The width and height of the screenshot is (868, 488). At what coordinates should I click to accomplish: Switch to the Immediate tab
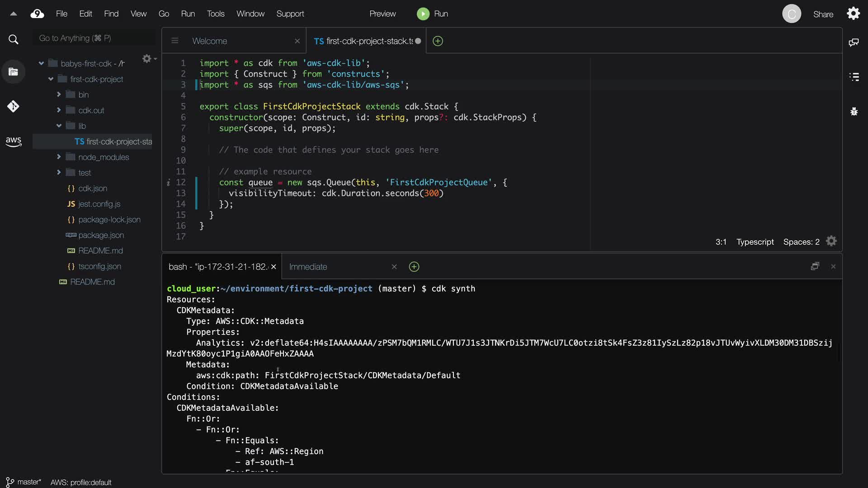pyautogui.click(x=308, y=267)
